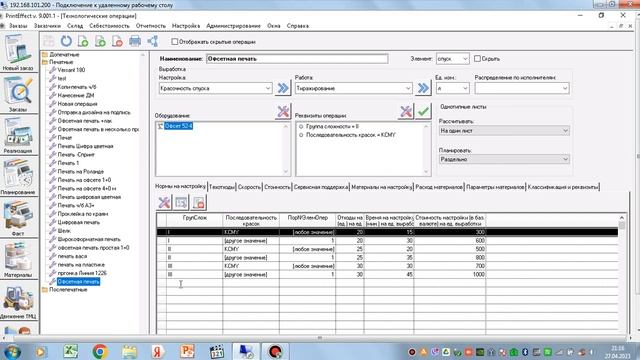
Task: Click the add new operation document icon
Action: (x=83, y=41)
